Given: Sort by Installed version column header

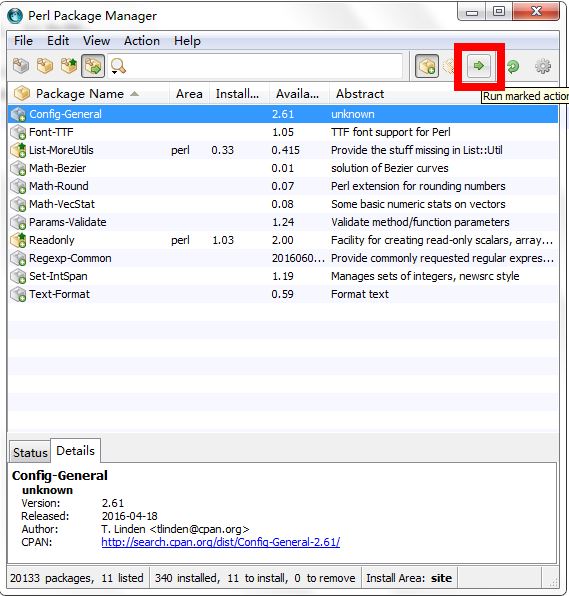Looking at the screenshot, I should click(x=238, y=94).
